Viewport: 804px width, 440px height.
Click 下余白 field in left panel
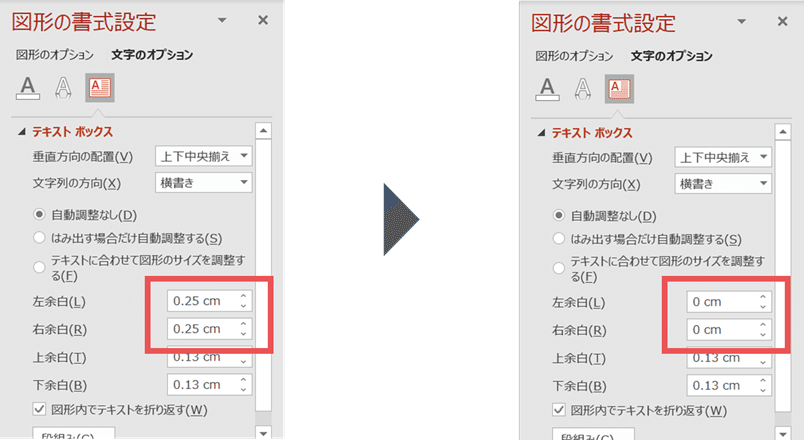coord(209,385)
